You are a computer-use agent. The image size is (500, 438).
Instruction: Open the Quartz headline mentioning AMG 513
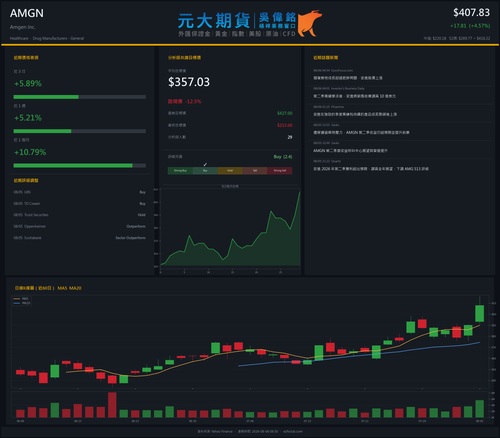[x=371, y=169]
